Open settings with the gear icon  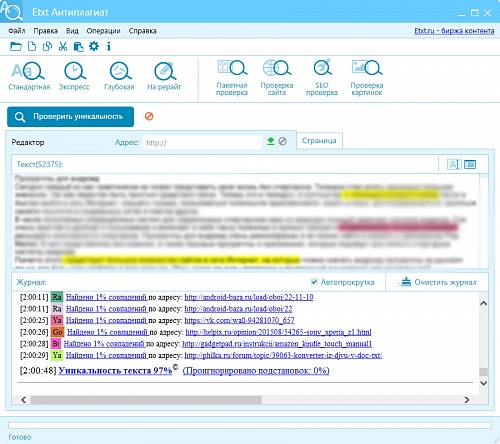pos(94,46)
